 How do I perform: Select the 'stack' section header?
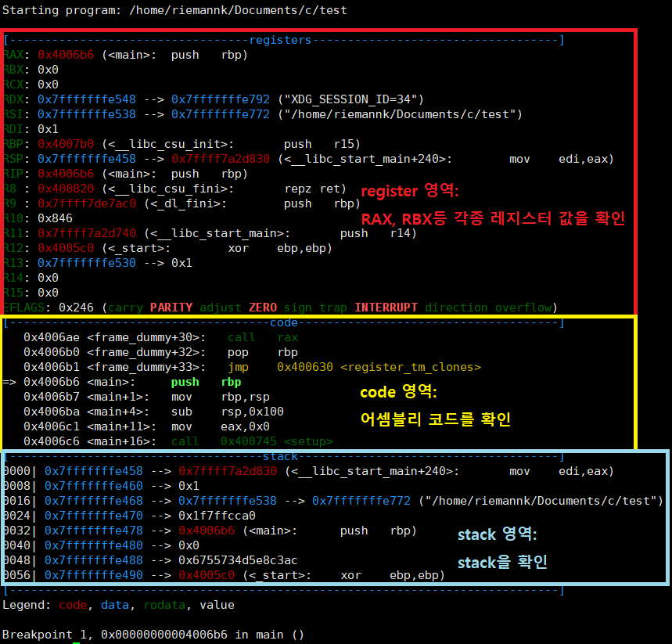280,457
